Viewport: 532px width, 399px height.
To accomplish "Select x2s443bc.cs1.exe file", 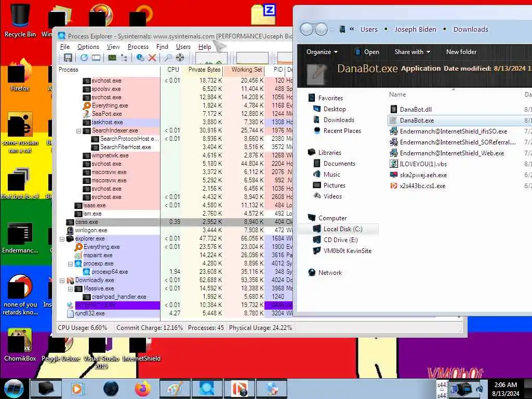I will click(x=422, y=186).
